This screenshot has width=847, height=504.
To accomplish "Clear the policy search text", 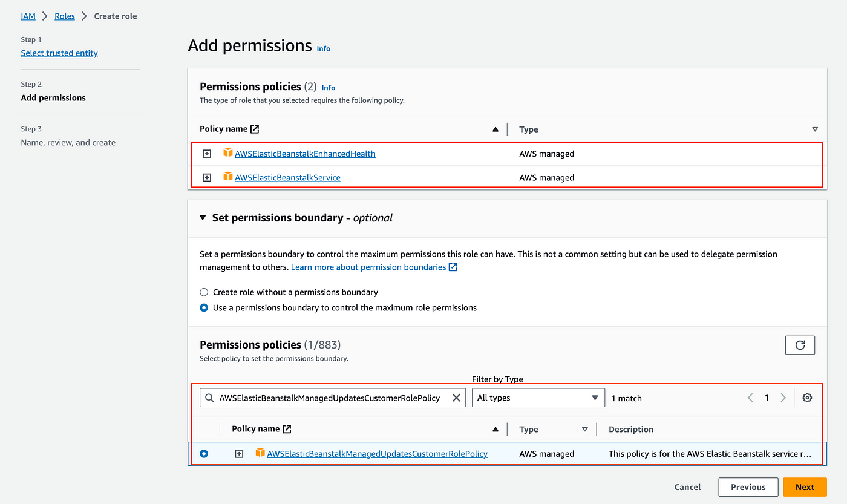I will [456, 398].
